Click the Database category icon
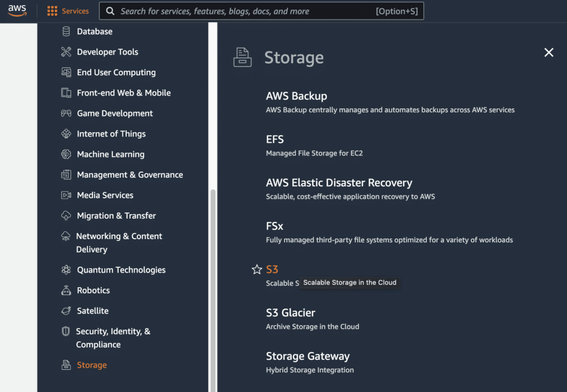 point(66,32)
